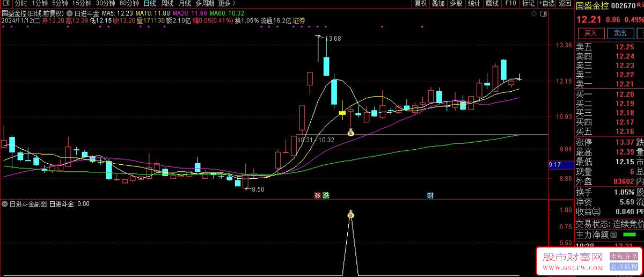Click the 返回 back toolbar button
Image resolution: width=644 pixels, height=277 pixels.
[x=565, y=3]
